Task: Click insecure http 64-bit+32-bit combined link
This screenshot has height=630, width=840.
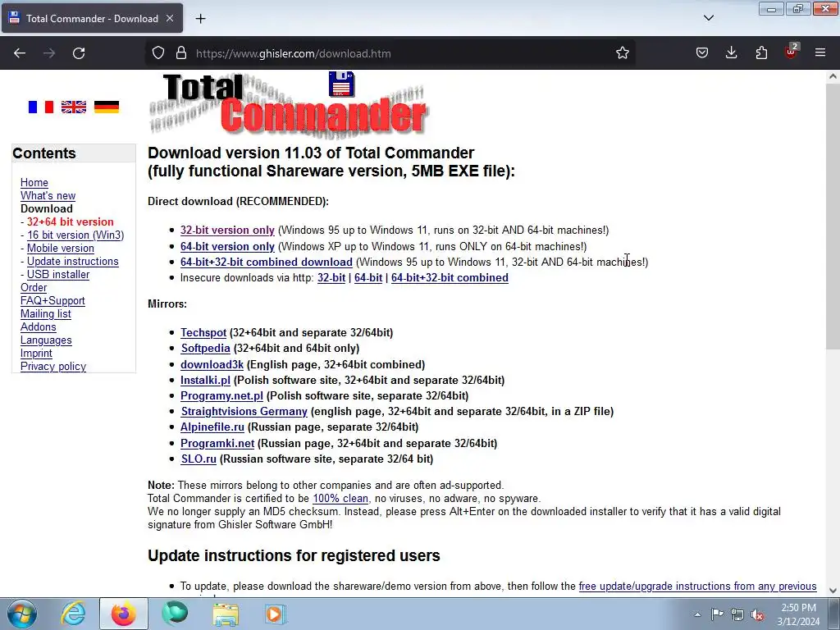Action: pos(450,277)
